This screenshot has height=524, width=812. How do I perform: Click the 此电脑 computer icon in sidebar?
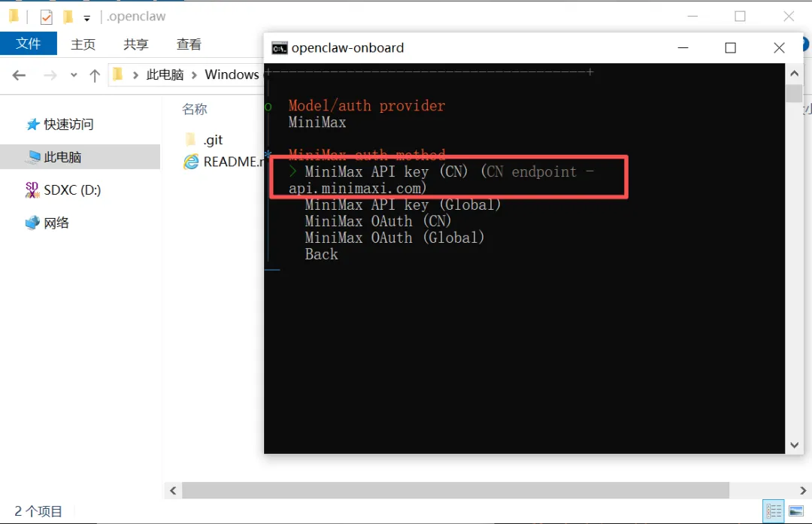pos(34,157)
